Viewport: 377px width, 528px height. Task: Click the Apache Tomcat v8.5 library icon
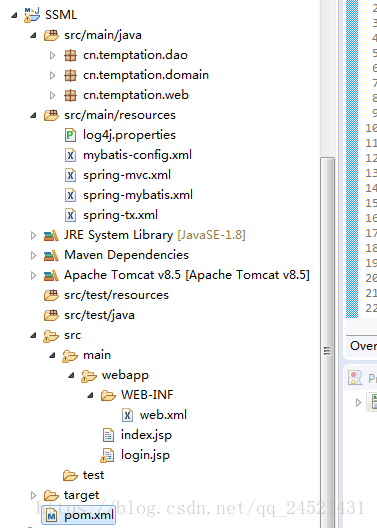coord(51,275)
